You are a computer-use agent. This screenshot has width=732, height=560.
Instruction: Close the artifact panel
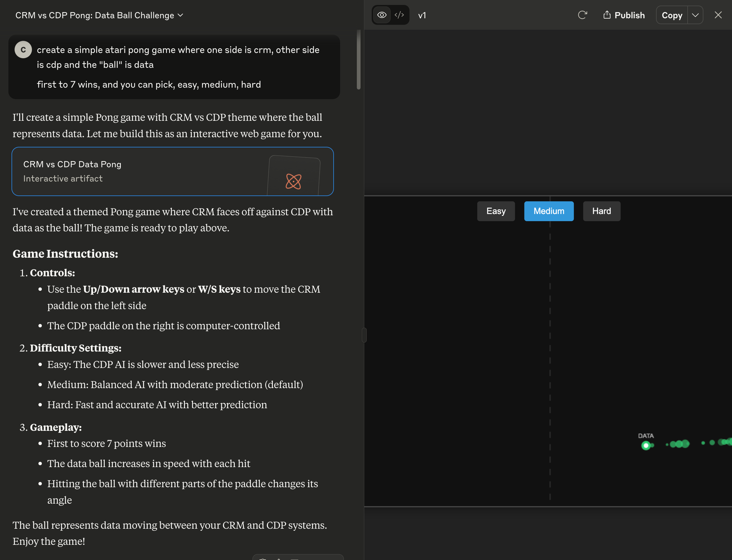718,15
